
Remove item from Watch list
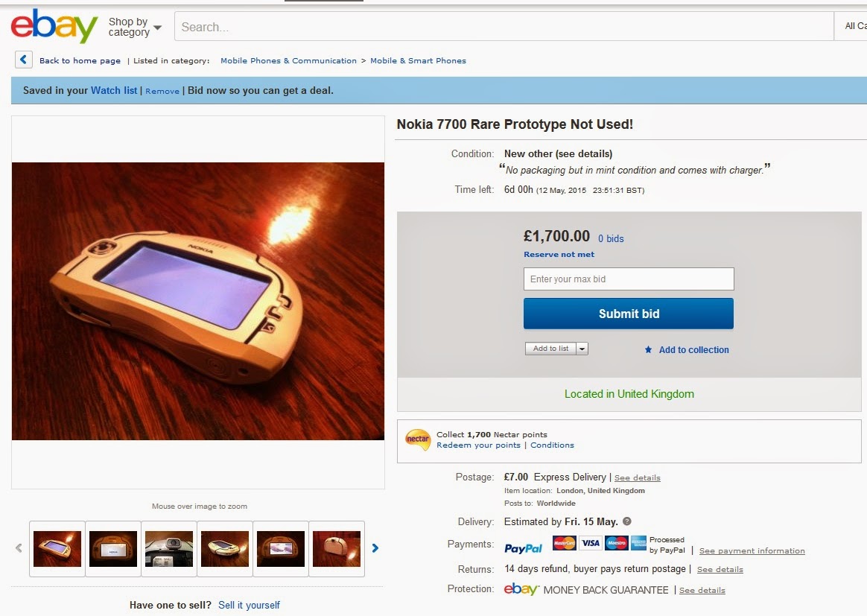162,91
